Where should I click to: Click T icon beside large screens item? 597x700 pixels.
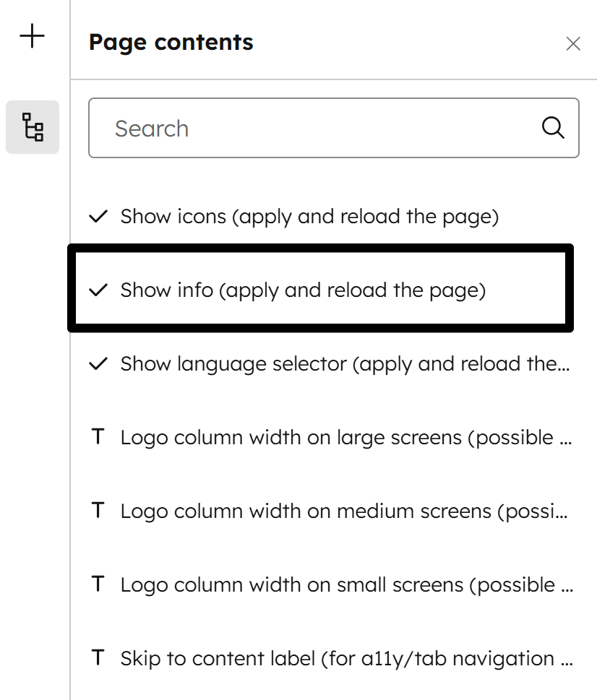pyautogui.click(x=98, y=436)
